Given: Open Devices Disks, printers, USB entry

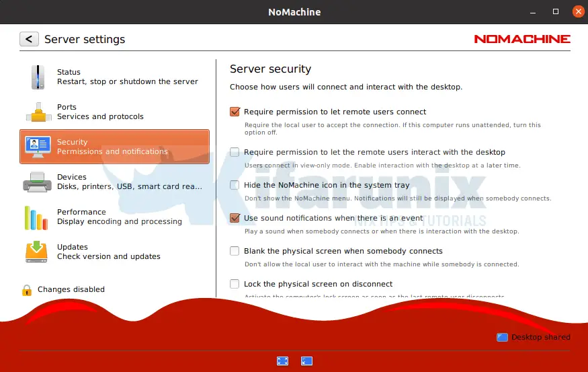Looking at the screenshot, I should tap(114, 182).
